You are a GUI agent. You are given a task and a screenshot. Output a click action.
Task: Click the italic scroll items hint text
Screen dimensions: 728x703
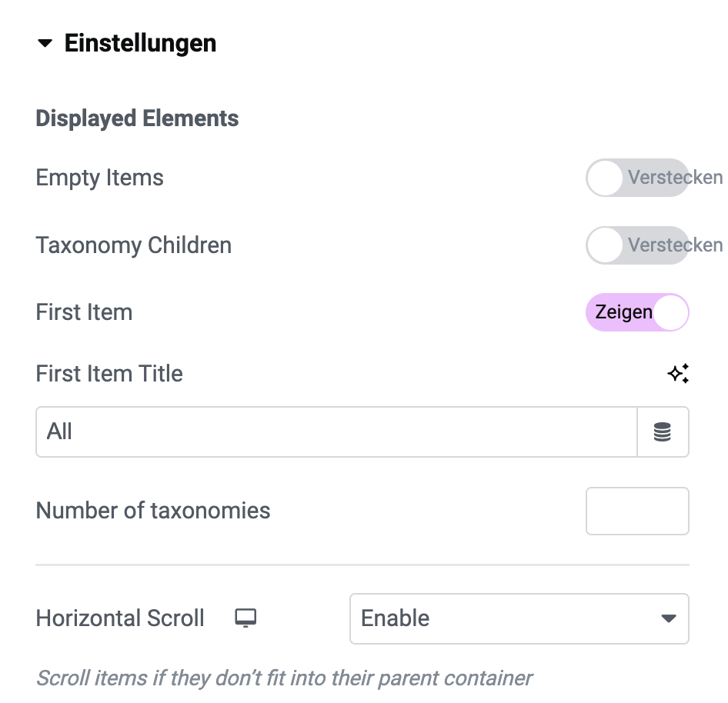click(x=284, y=678)
